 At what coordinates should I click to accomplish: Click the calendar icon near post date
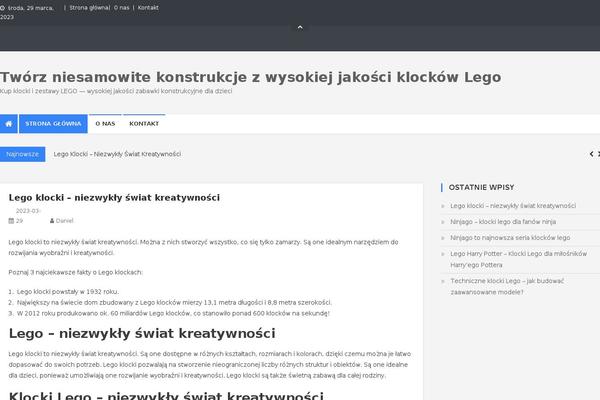coord(11,221)
